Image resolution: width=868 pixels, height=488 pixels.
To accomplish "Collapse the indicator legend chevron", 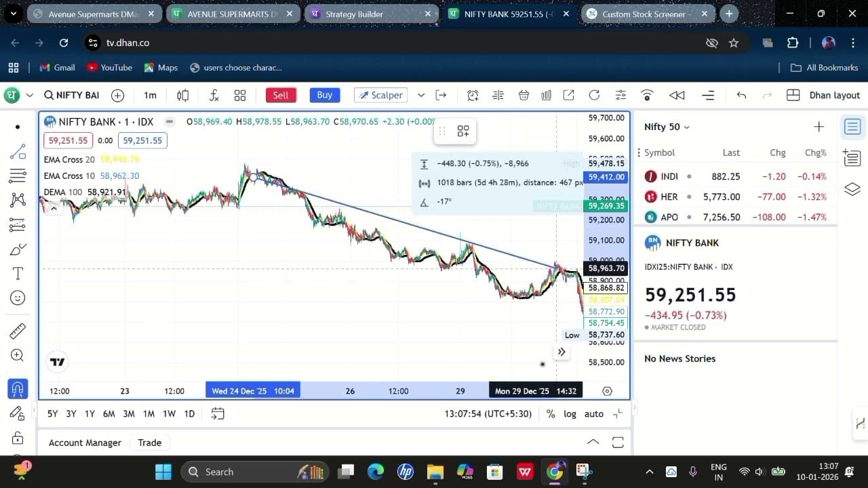I will click(54, 208).
